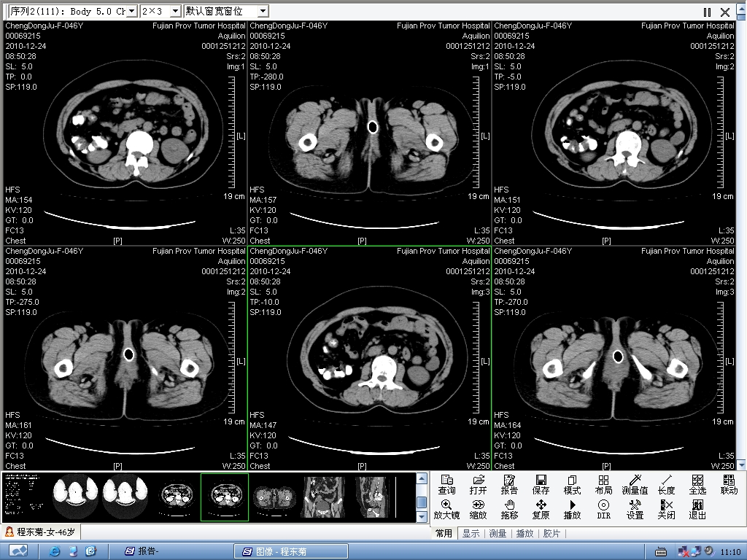The height and width of the screenshot is (560, 747).
Task: Open the 图像 - 程东菊 taskbar window
Action: tap(291, 551)
